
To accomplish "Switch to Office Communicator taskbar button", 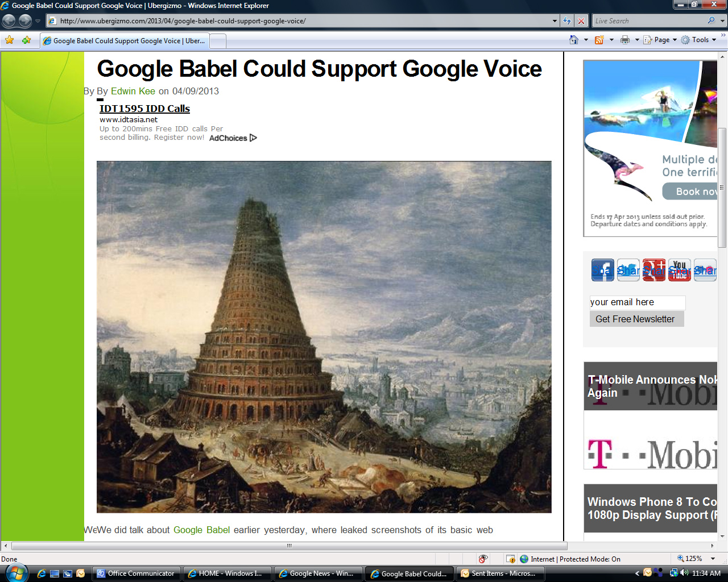I will point(136,573).
